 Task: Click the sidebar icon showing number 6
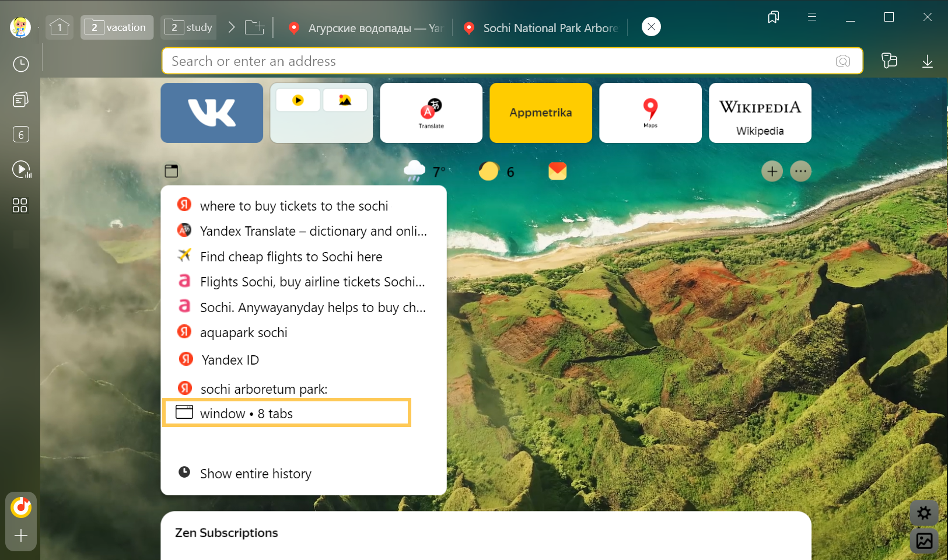point(21,135)
